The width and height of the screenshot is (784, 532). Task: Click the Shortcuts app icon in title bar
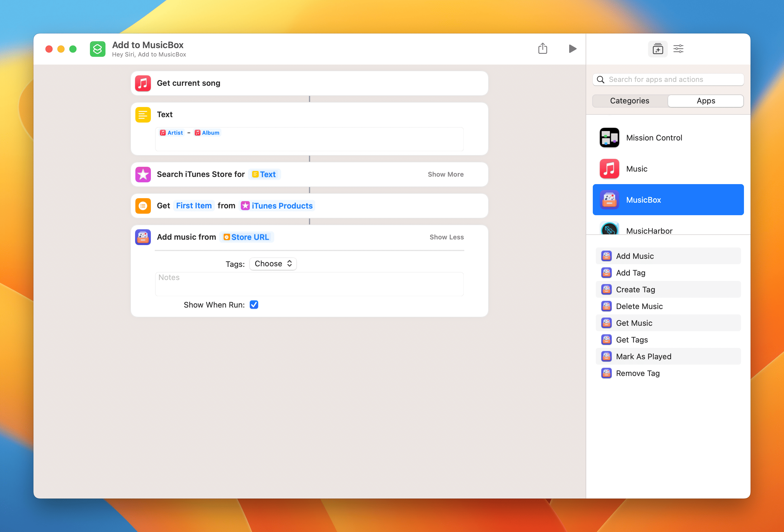97,49
